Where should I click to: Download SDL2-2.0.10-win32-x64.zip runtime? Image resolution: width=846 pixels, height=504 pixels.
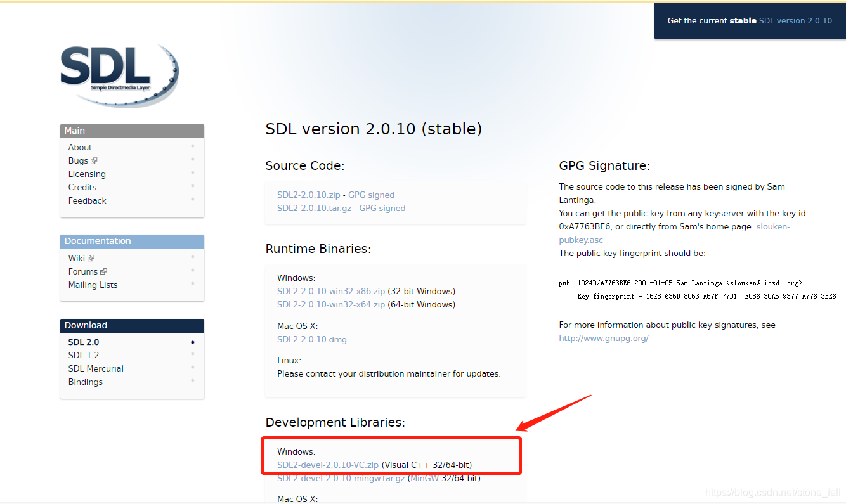[x=331, y=304]
